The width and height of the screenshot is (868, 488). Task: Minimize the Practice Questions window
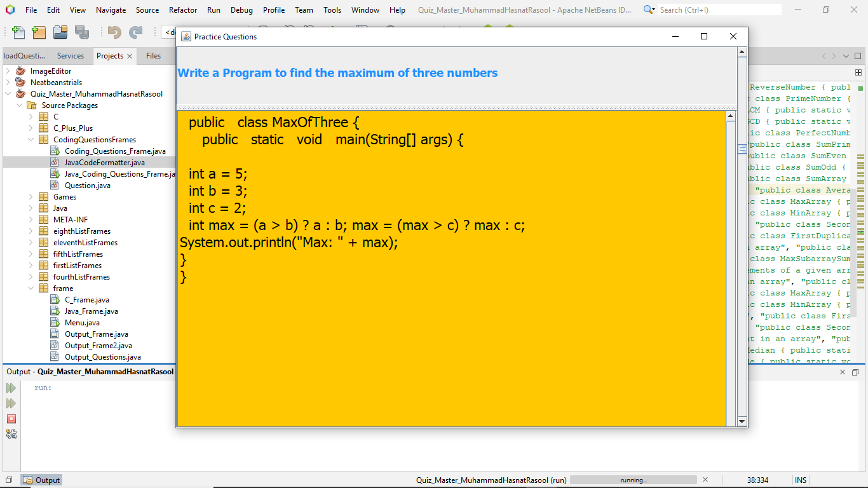675,37
